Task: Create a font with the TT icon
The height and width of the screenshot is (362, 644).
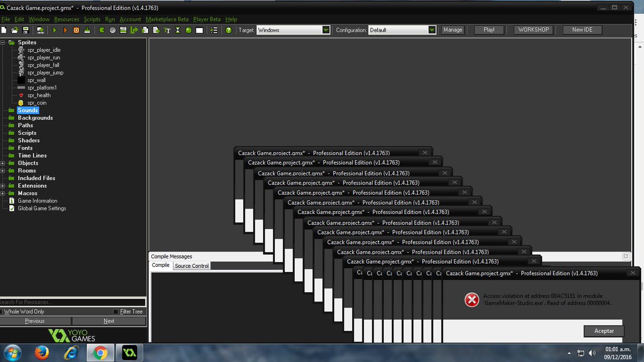Action: (167, 30)
